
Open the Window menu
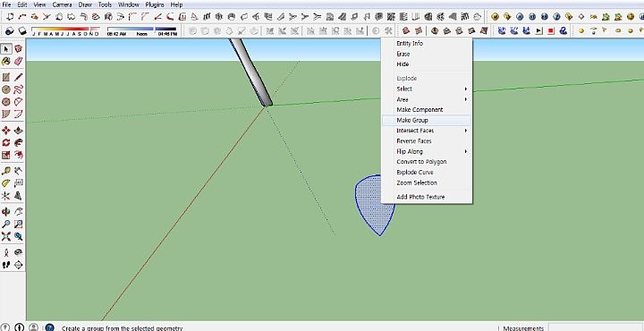coord(128,4)
